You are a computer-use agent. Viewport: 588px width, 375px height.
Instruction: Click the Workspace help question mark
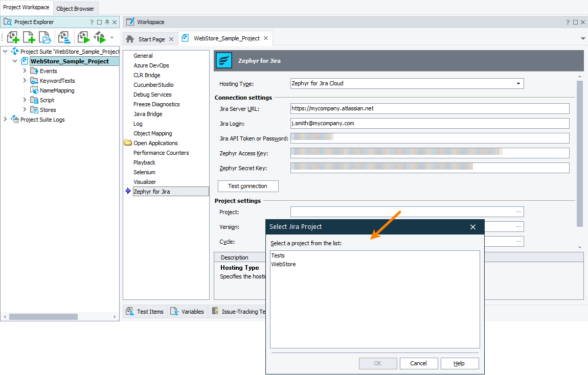568,22
